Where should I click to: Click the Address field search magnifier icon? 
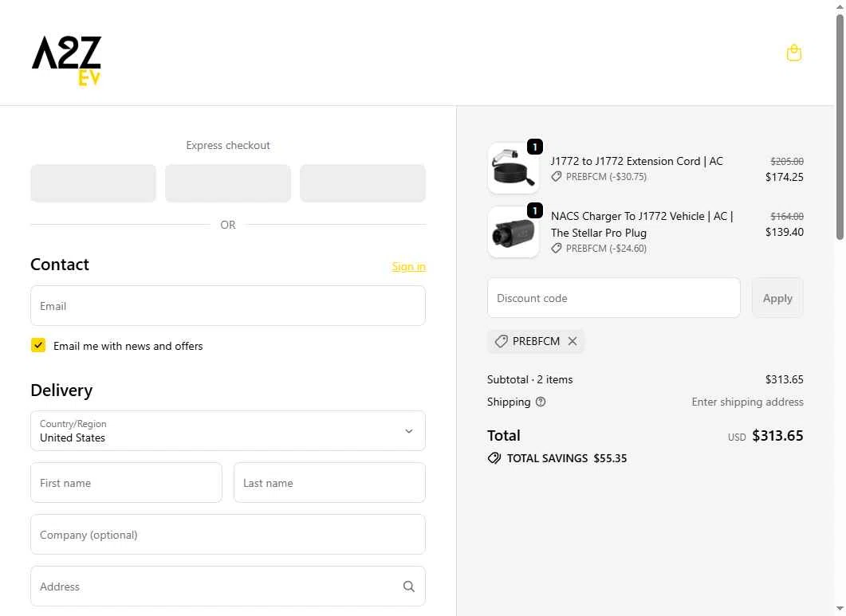(409, 587)
